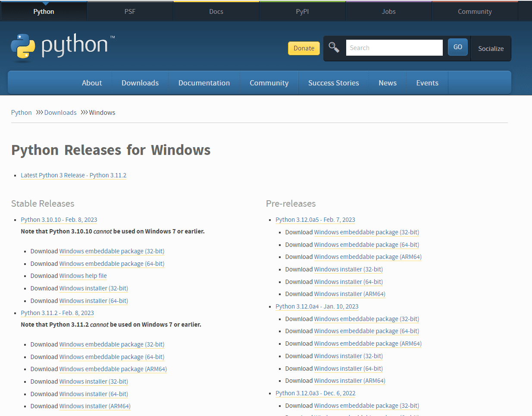Download 3.11.2 Windows installer (ARM64)
532x416 pixels.
pos(95,406)
